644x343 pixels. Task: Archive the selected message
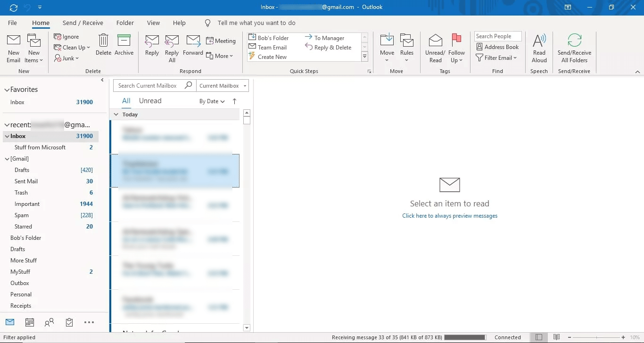[x=124, y=45]
